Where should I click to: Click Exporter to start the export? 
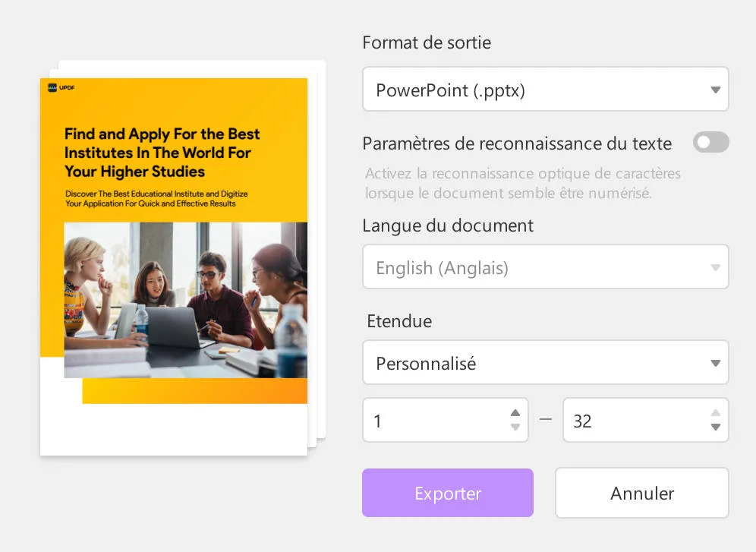click(x=447, y=493)
